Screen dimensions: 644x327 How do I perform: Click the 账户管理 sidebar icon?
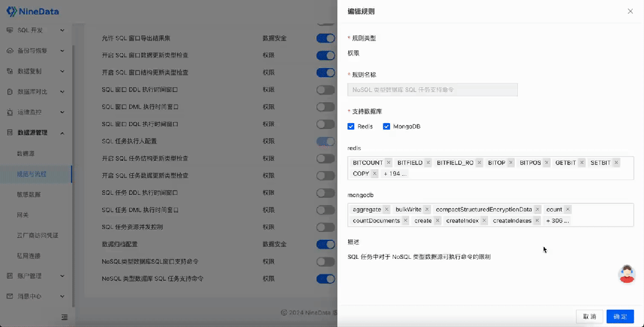[10, 276]
